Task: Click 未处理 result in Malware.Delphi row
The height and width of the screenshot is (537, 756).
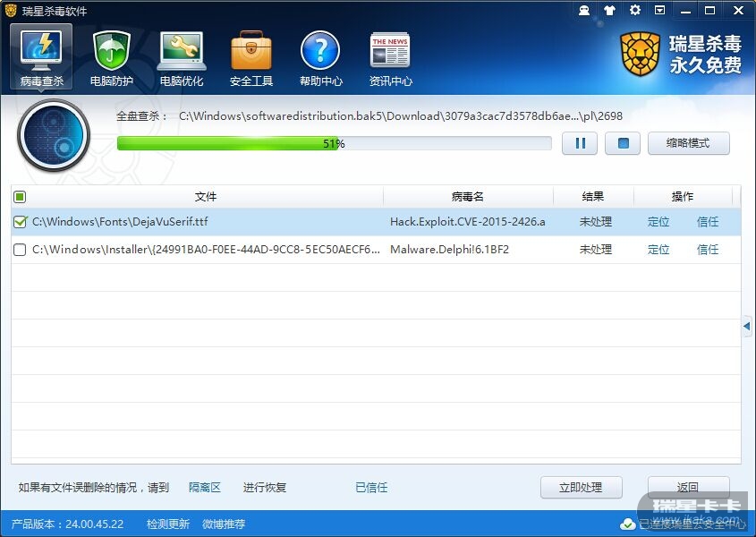Action: (596, 250)
